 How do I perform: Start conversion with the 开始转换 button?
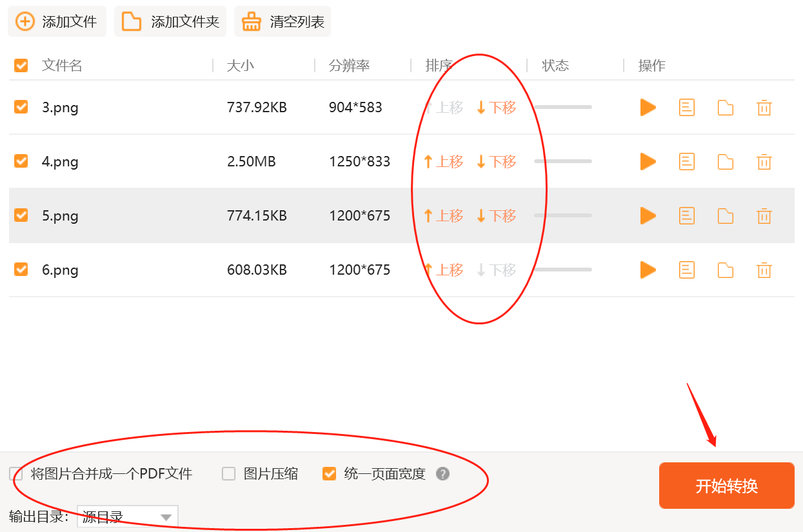point(726,486)
